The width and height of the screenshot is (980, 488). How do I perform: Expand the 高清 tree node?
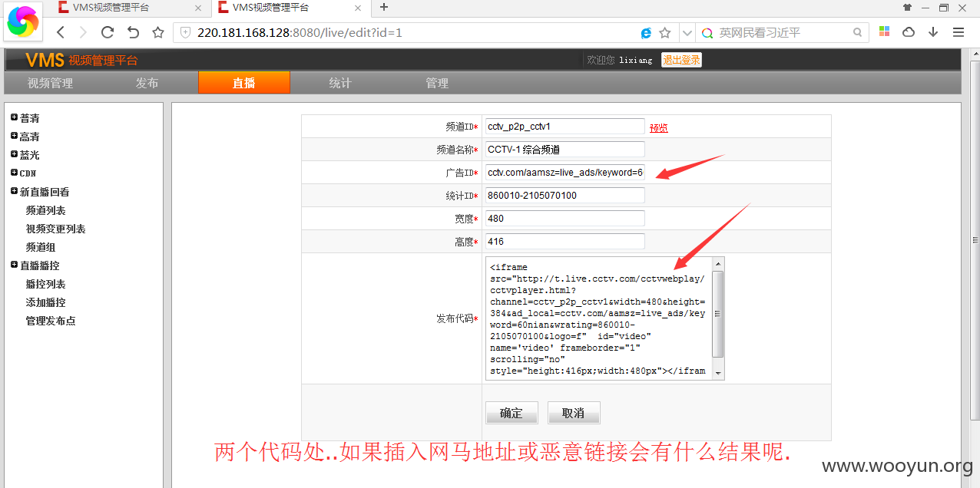14,136
